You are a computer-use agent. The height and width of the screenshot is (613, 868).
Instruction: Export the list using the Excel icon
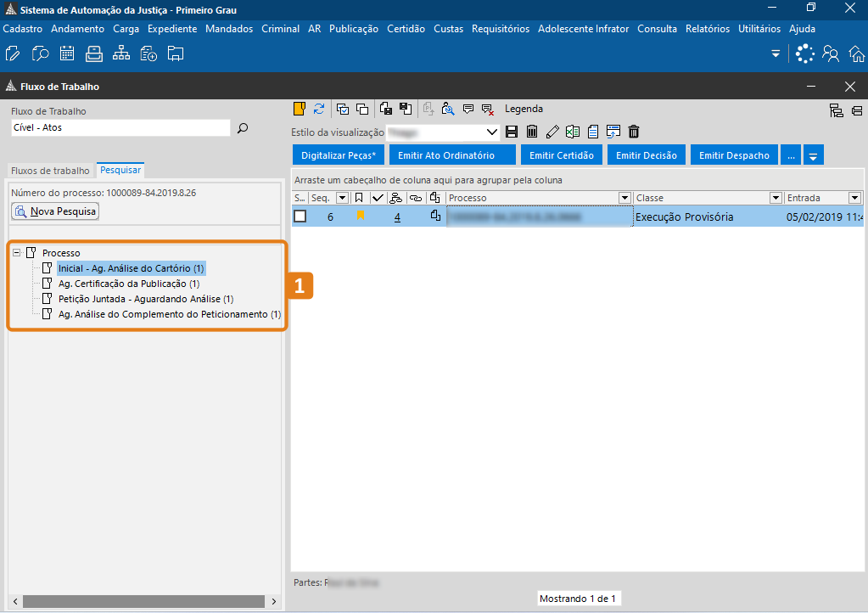573,132
